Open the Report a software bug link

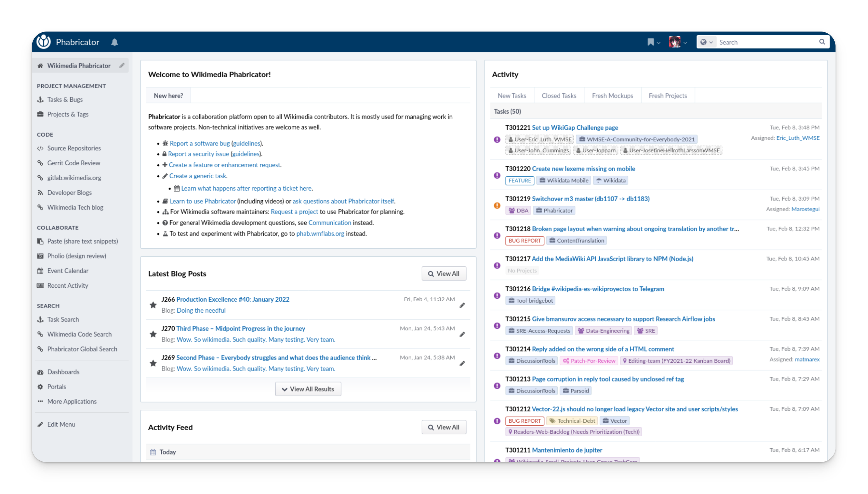point(199,143)
